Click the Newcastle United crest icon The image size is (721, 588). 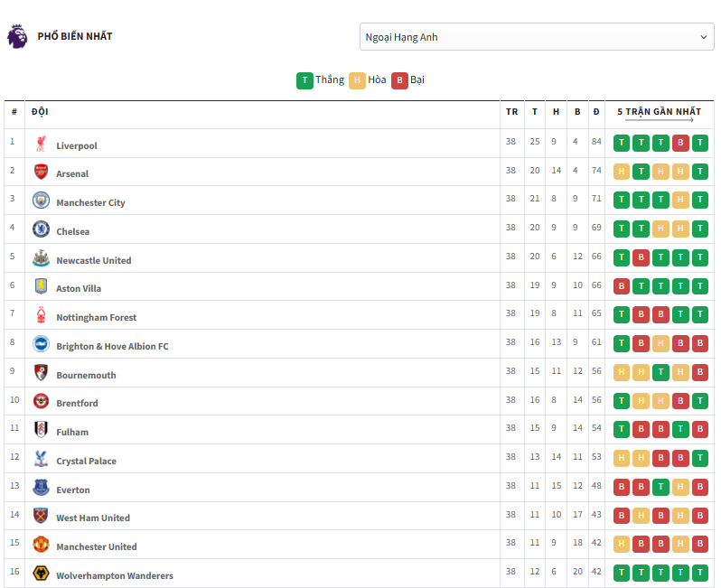coord(41,258)
